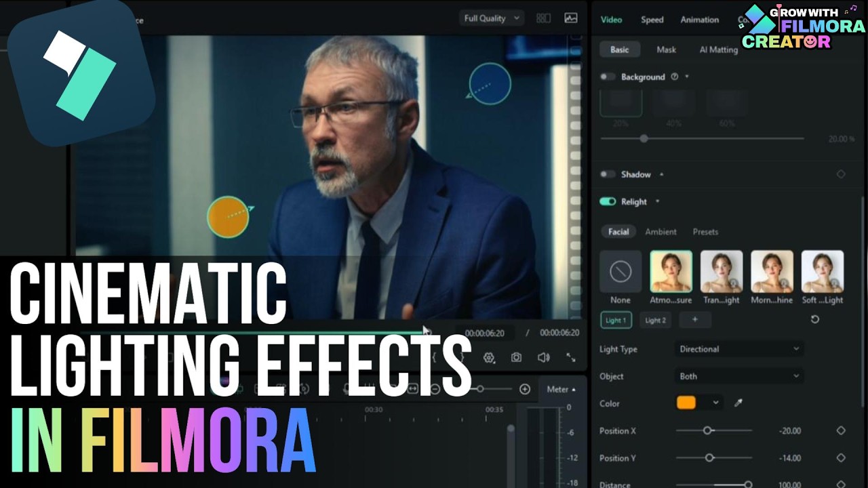Select the Mask sub-tab
Viewport: 868px width, 488px height.
pos(666,49)
